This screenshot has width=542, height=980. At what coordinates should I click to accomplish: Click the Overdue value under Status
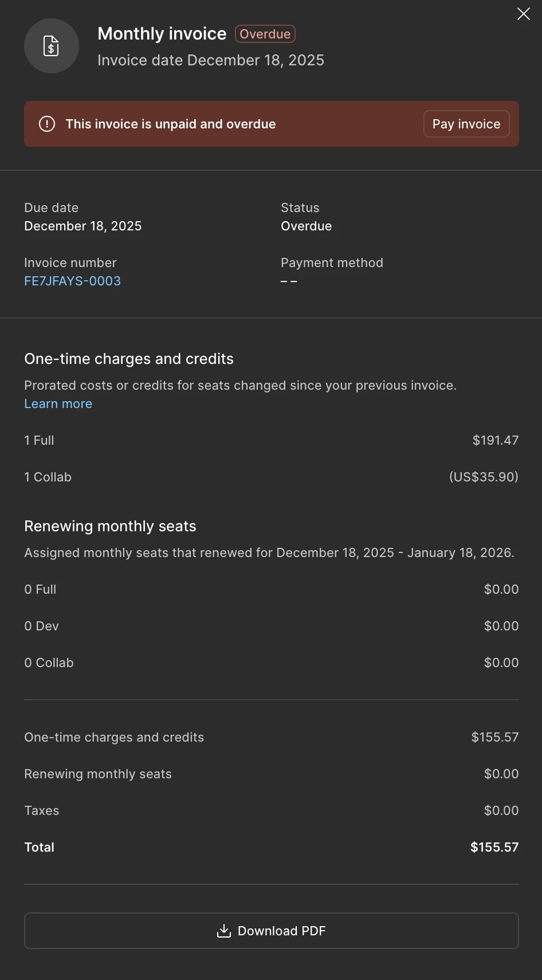pos(306,226)
